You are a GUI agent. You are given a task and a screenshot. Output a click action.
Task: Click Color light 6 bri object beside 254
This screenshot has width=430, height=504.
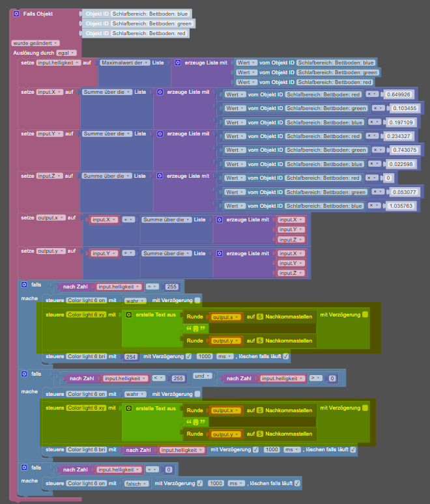[x=87, y=356]
